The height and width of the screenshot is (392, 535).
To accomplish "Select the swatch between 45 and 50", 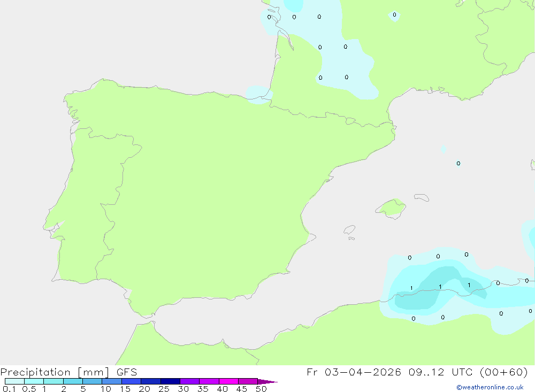I will [x=248, y=381].
